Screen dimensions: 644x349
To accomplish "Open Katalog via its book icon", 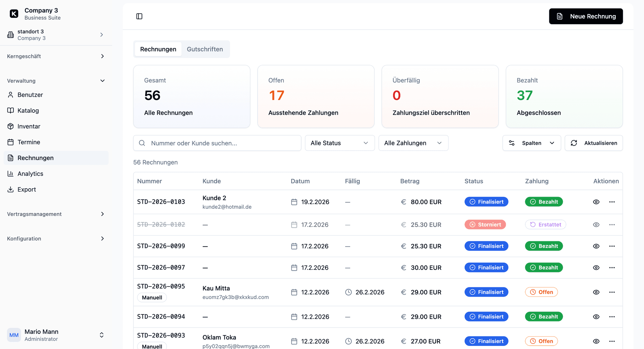I will (11, 111).
